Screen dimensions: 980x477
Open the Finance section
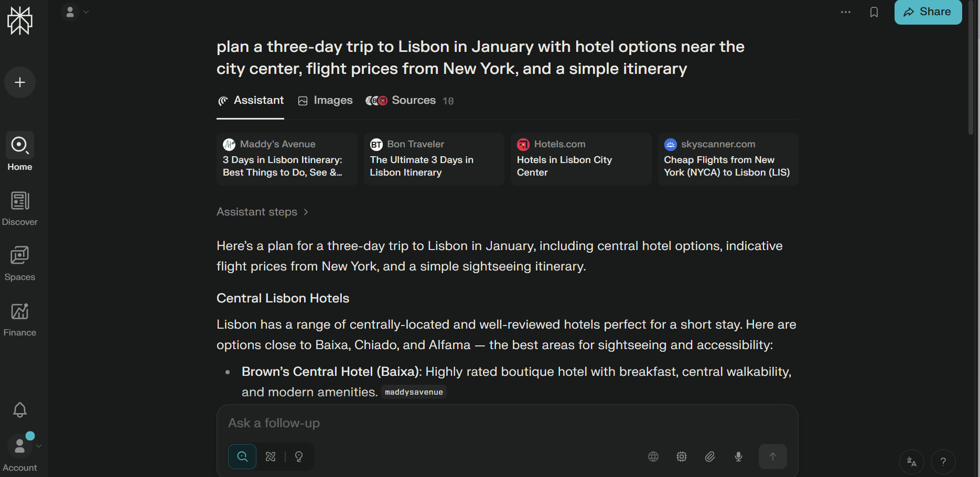click(x=20, y=319)
